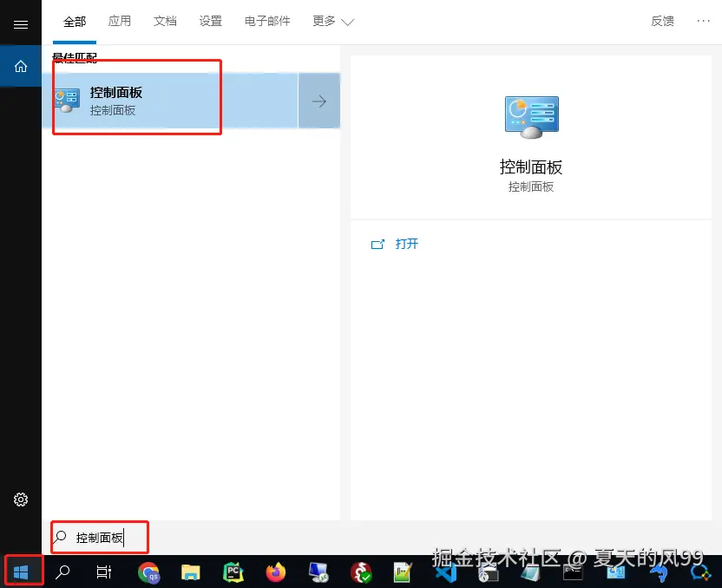This screenshot has height=588, width=722.
Task: Switch to the 应用 tab
Action: tap(120, 21)
